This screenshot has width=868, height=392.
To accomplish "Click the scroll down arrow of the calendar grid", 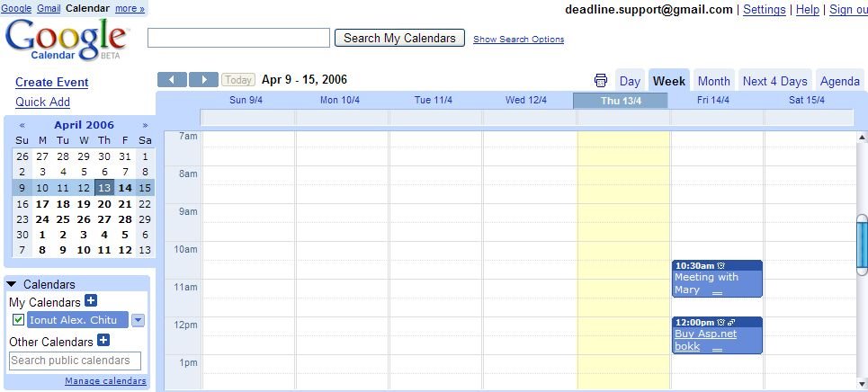I will click(862, 383).
